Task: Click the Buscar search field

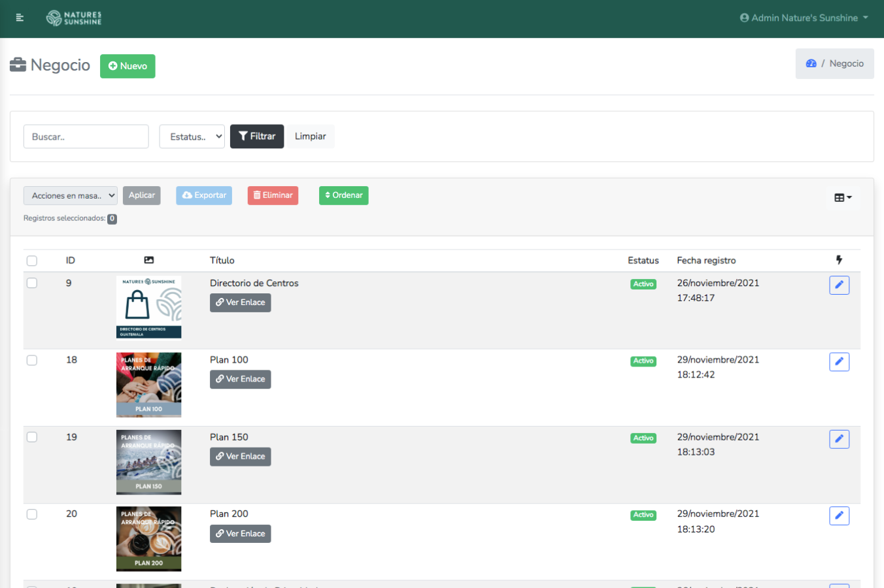Action: point(86,137)
